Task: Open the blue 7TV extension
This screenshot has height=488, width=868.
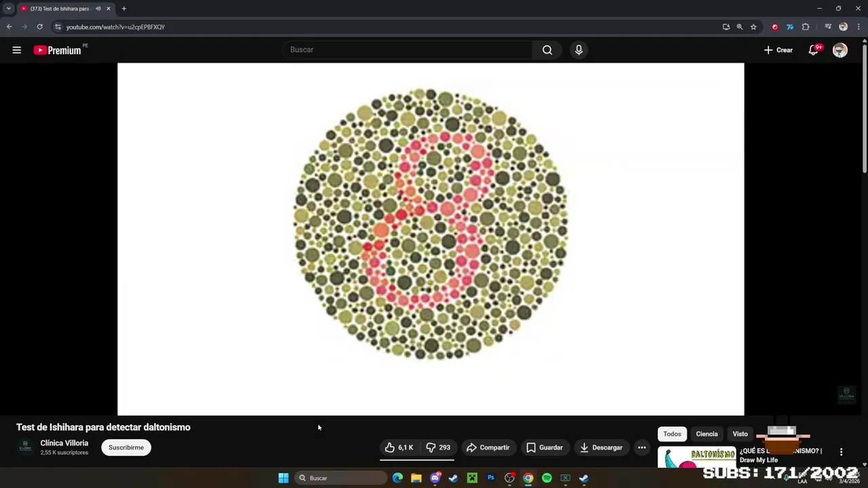Action: 790,26
